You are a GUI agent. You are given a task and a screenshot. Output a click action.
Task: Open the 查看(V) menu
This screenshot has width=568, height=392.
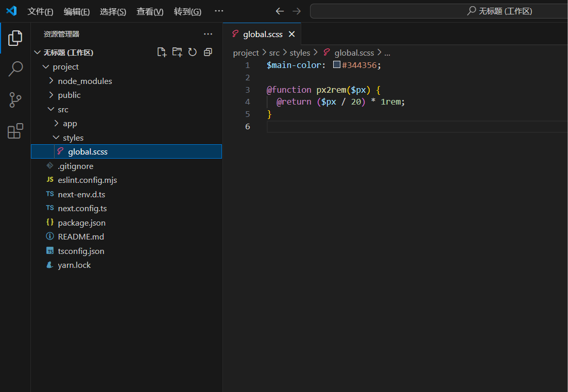tap(150, 12)
